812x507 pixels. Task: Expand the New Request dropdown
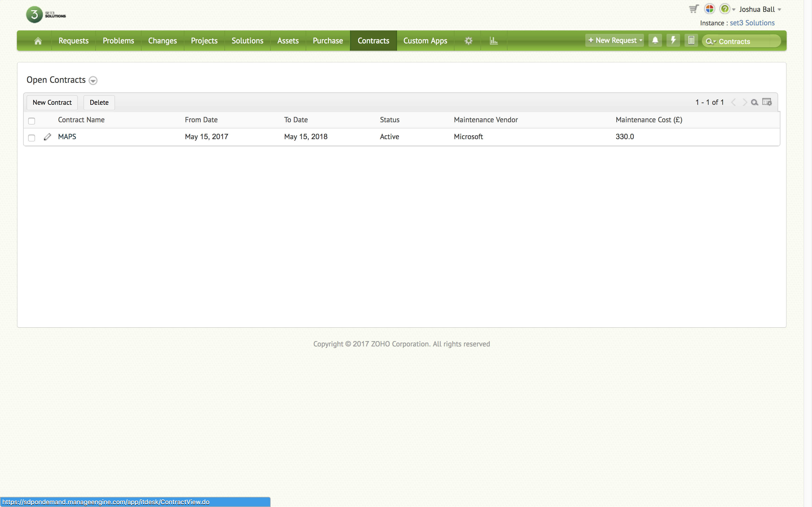click(641, 40)
